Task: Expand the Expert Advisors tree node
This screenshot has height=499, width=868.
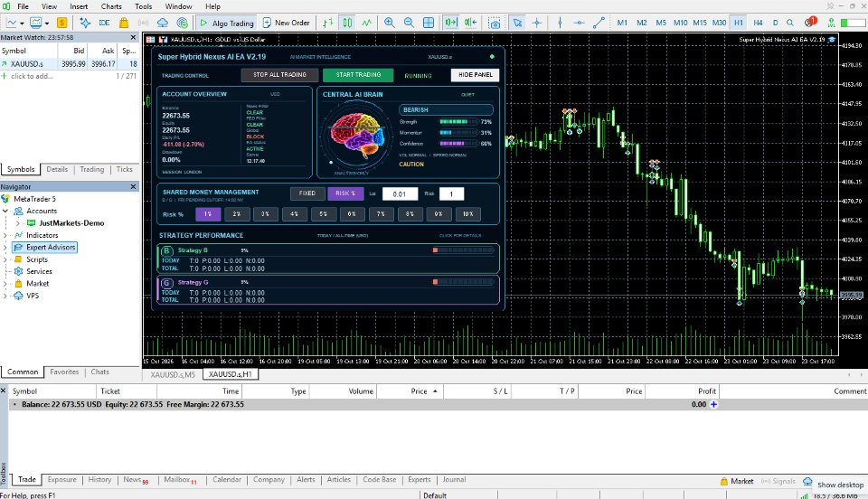Action: [5, 248]
